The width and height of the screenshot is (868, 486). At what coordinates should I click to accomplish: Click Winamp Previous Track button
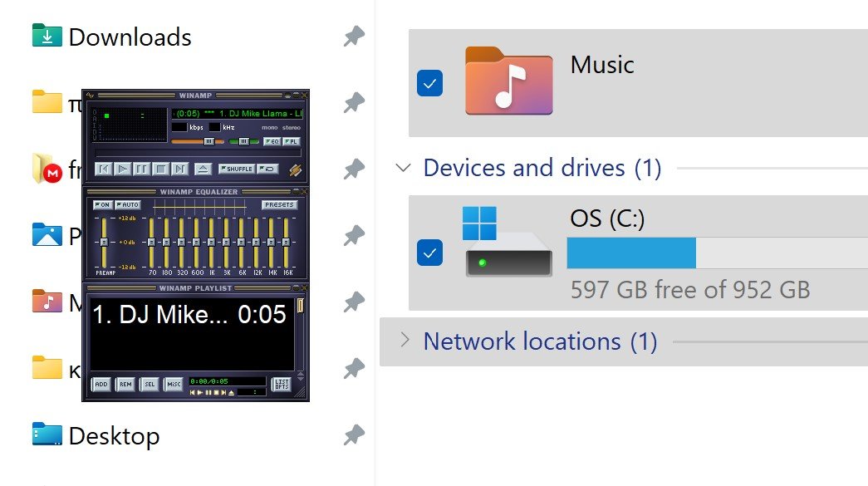[x=104, y=169]
